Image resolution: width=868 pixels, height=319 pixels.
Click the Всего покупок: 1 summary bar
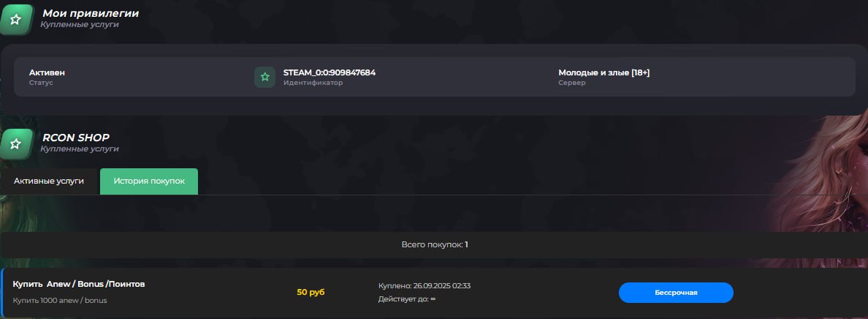434,244
